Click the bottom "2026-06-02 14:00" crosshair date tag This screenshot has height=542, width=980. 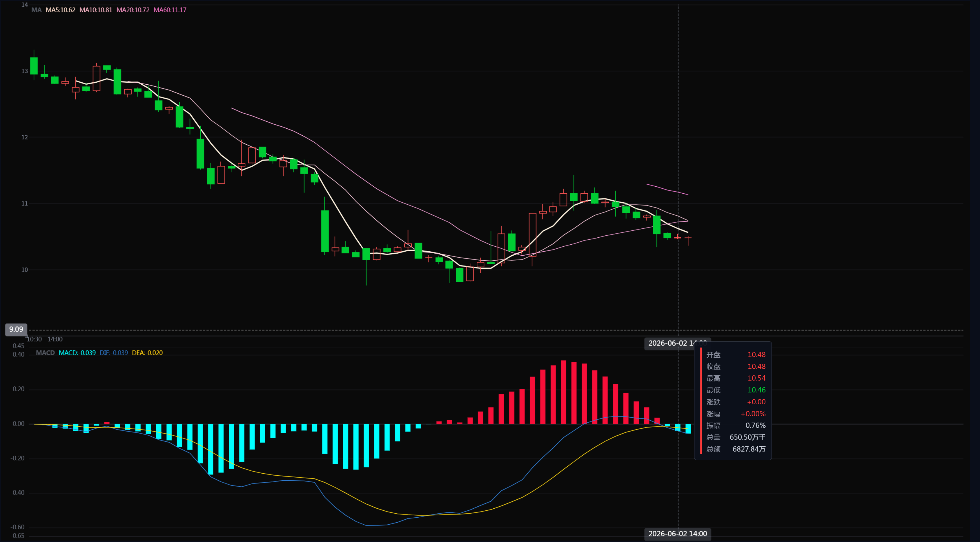pyautogui.click(x=678, y=534)
